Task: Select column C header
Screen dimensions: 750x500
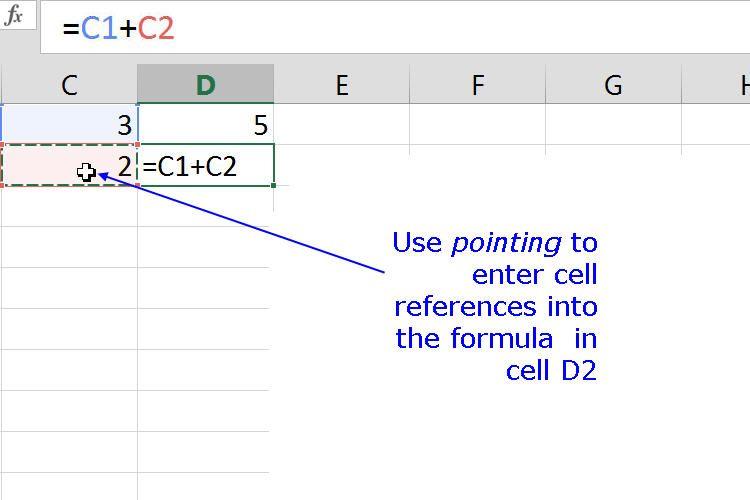Action: [69, 85]
